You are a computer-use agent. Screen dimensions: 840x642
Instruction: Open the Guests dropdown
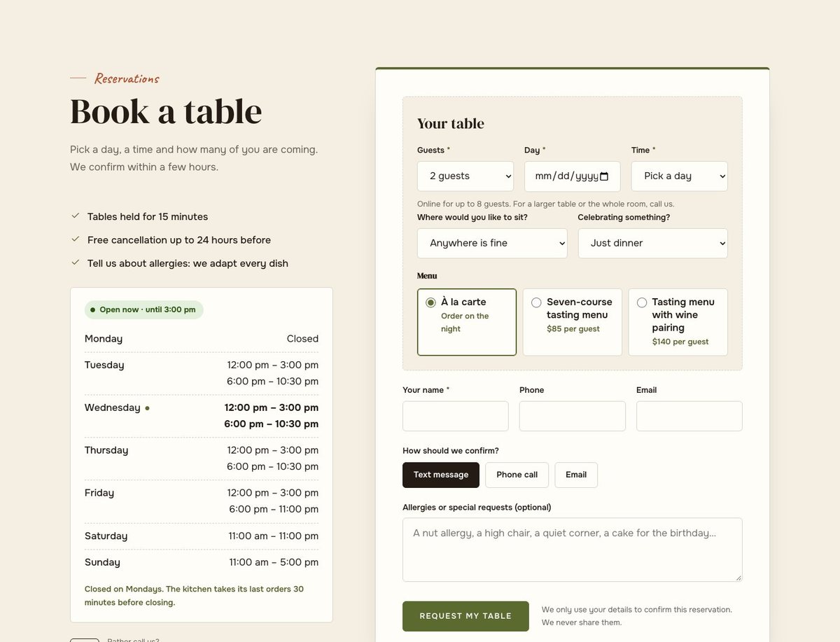[x=465, y=176]
